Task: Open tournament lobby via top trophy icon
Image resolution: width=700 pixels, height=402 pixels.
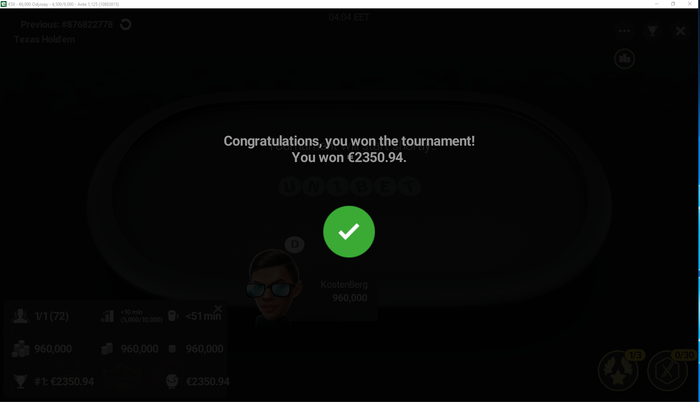Action: click(652, 31)
